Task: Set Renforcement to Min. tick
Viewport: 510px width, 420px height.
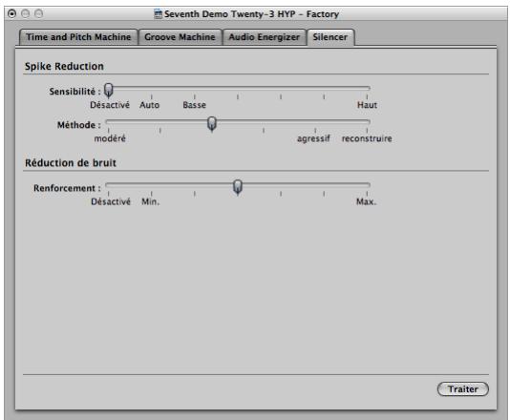Action: click(152, 194)
